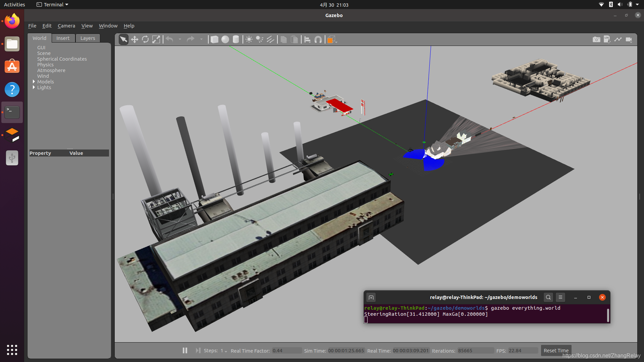
Task: Open the Help menu
Action: click(129, 26)
